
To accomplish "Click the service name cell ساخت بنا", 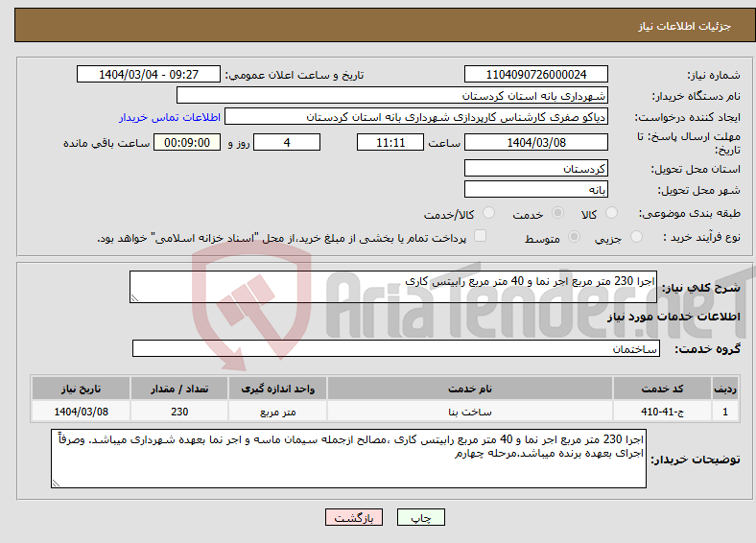I will click(469, 412).
